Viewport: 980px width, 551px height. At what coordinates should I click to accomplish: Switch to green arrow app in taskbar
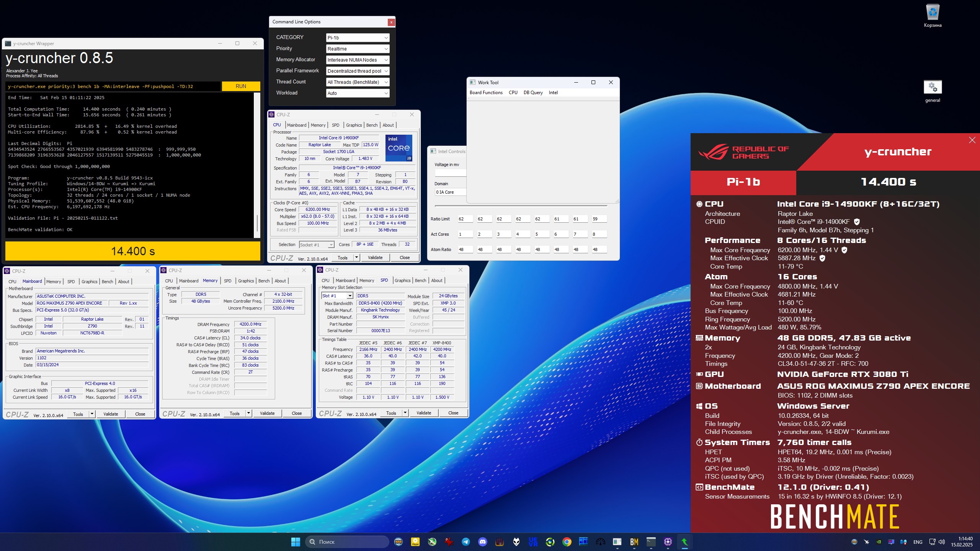pyautogui.click(x=685, y=542)
